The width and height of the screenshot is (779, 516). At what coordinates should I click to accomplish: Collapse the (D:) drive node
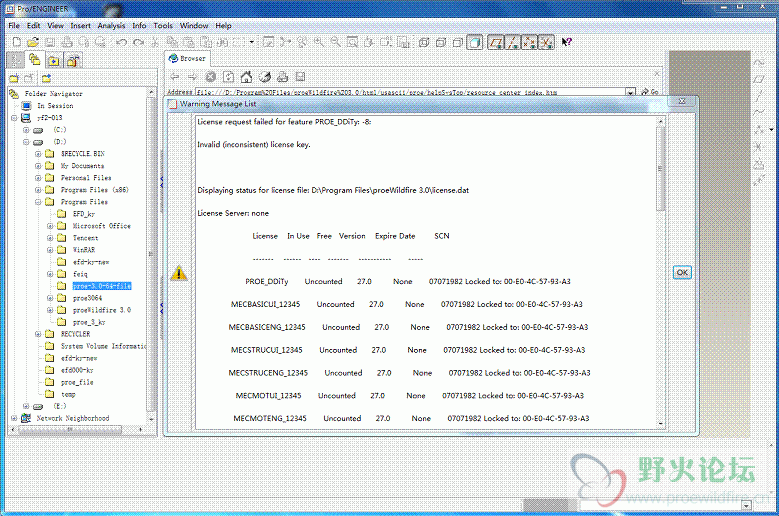pyautogui.click(x=26, y=142)
